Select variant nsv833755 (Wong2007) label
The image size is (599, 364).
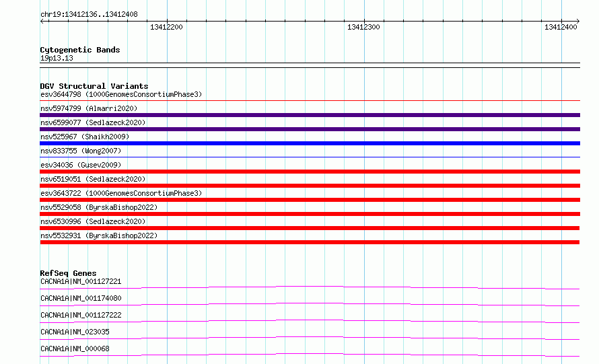pyautogui.click(x=81, y=151)
